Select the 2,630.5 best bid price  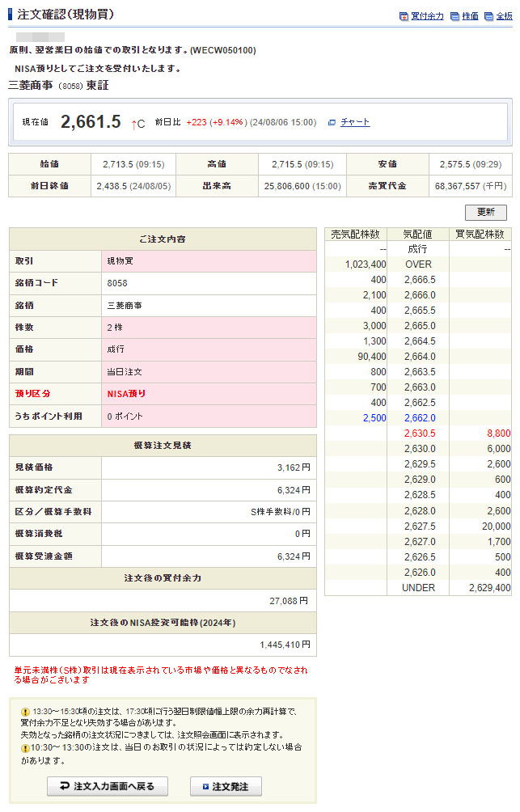tap(419, 433)
